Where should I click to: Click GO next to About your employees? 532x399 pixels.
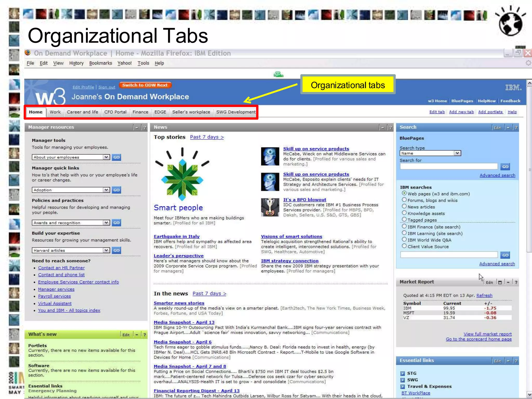coord(116,157)
